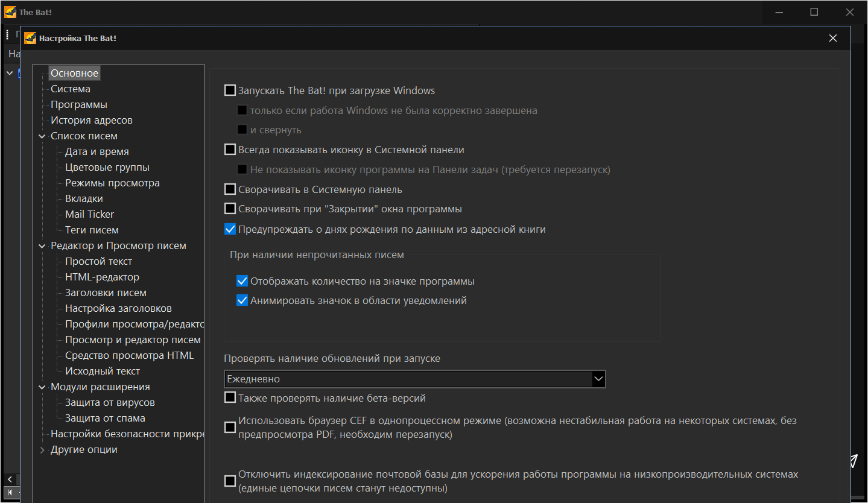Viewport: 868px width, 503px height.
Task: Select Режимы просмотра in the tree
Action: coord(112,183)
